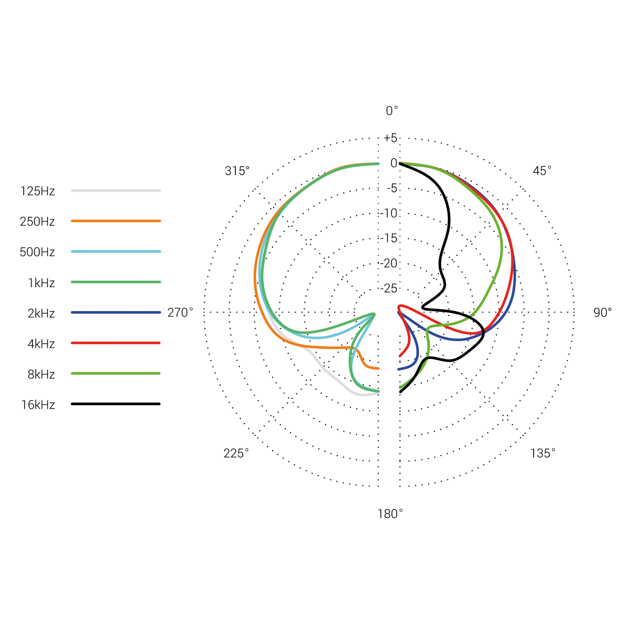Select the 225° angle label
The image size is (644, 644).
tap(236, 453)
